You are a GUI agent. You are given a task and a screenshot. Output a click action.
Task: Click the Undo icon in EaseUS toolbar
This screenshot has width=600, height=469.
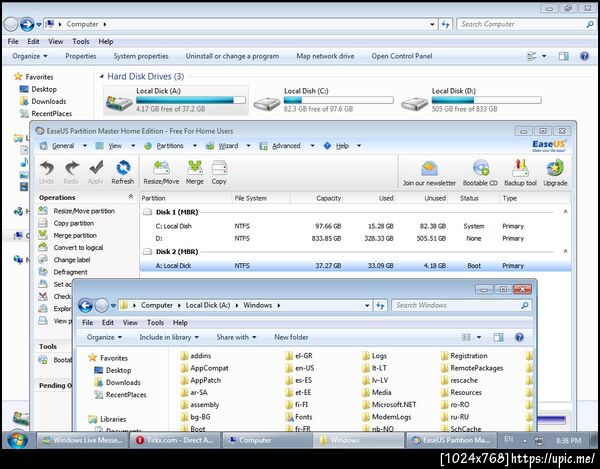(x=47, y=172)
